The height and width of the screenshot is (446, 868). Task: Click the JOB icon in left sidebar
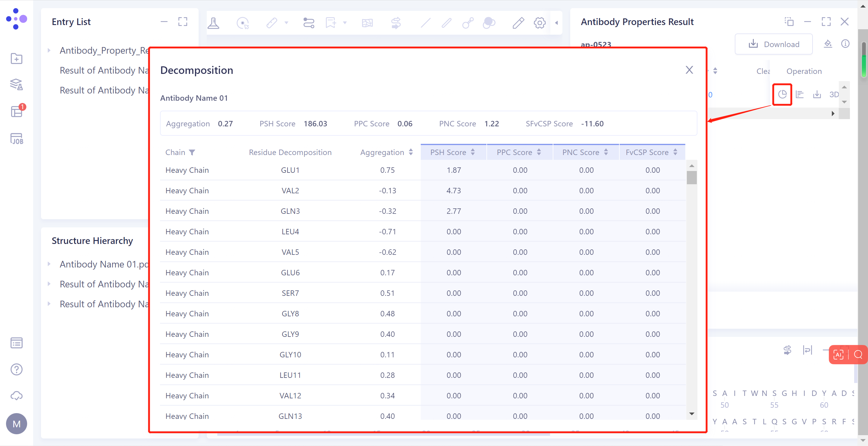(17, 138)
